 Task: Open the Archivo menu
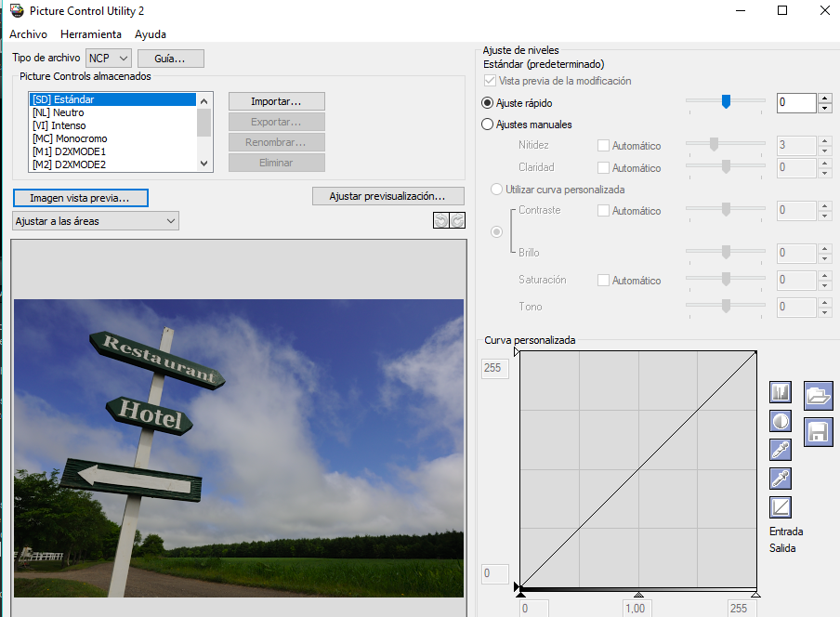pyautogui.click(x=29, y=34)
